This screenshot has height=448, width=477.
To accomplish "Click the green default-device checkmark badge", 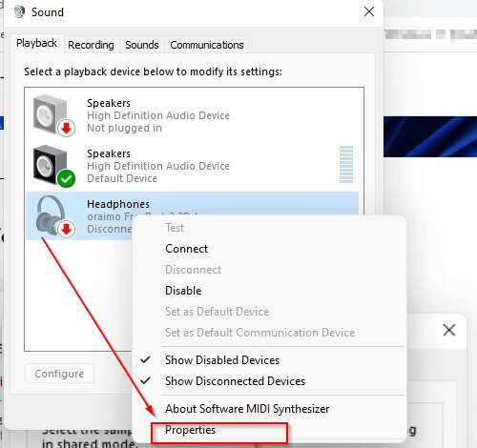I will (67, 179).
